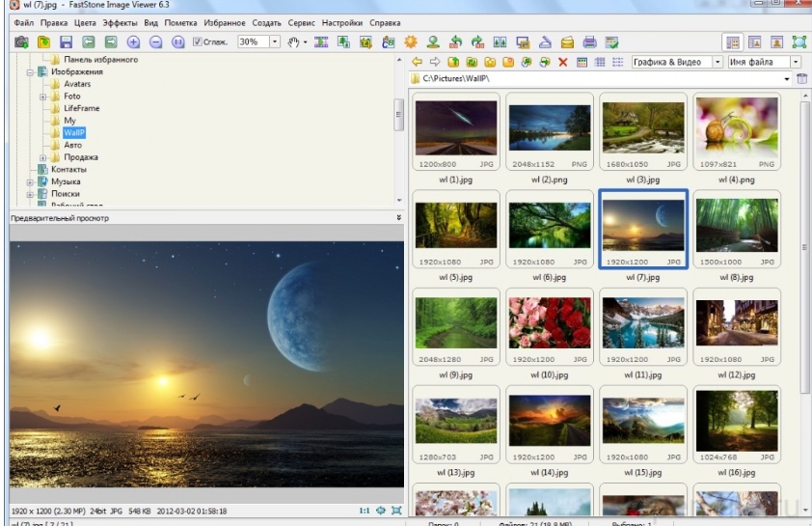The height and width of the screenshot is (526, 812).
Task: Click the camera acquire-image icon
Action: 21,42
